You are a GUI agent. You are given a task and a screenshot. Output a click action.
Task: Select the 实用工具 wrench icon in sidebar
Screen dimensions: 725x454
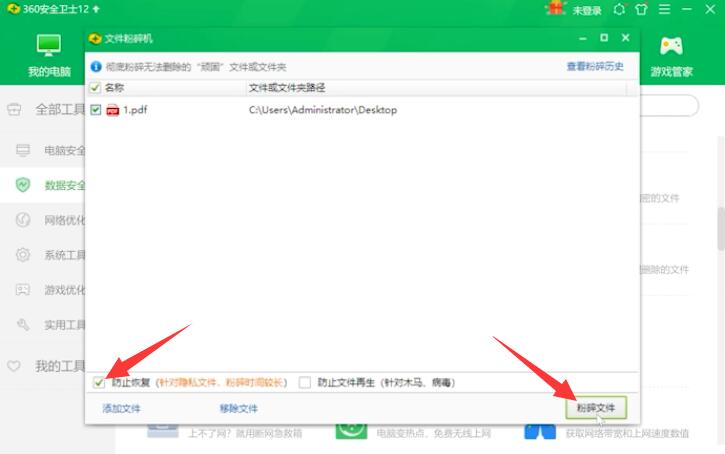coord(23,325)
